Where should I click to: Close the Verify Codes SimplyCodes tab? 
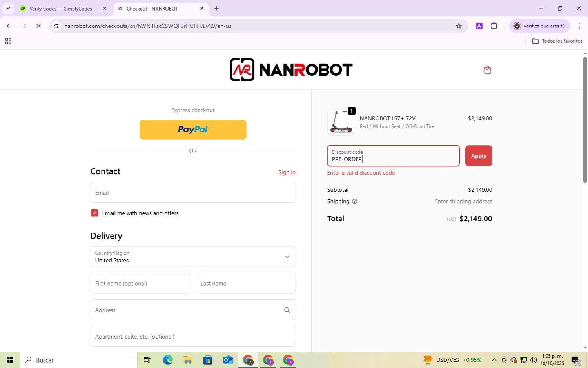(x=105, y=8)
